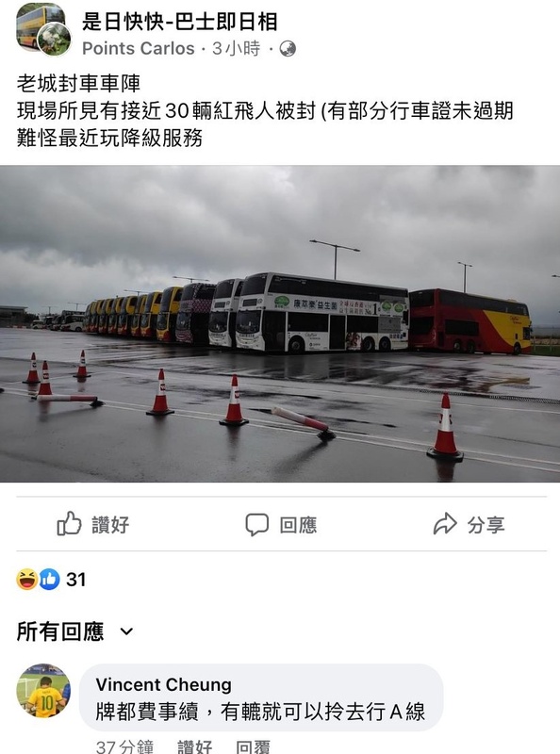View the 31 reactions list
Viewport: 560px width, 754px height.
[x=76, y=580]
